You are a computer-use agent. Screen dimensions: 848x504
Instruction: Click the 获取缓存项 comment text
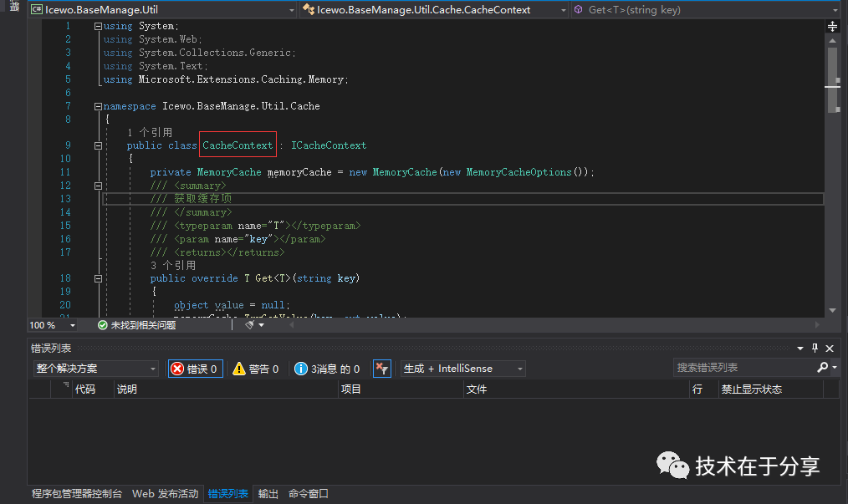point(203,199)
